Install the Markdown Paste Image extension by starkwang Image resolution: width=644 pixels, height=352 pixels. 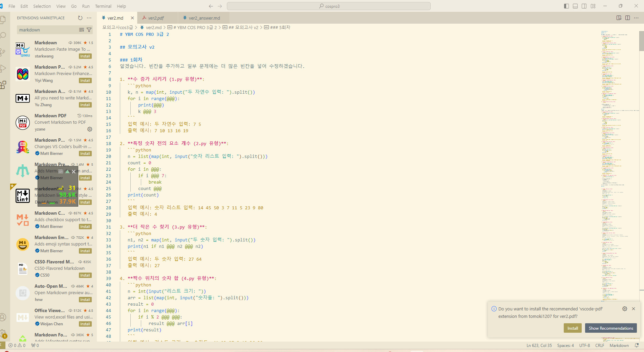pos(85,56)
